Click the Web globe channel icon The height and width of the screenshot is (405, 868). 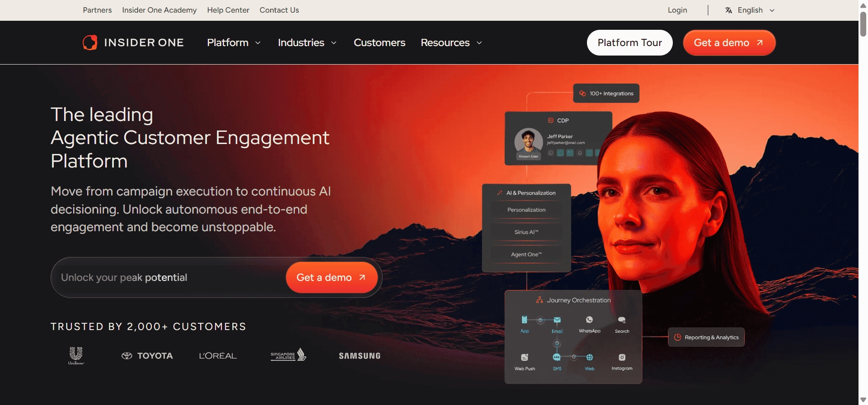[x=590, y=357]
